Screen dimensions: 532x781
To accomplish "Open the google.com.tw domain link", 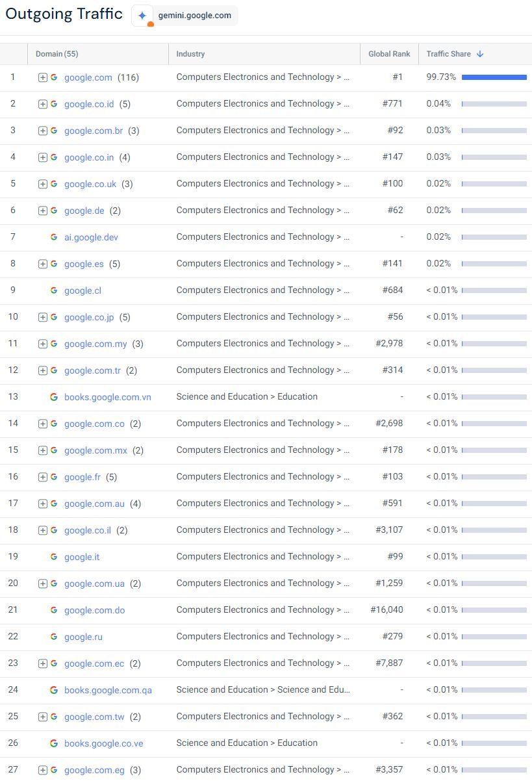I will click(x=94, y=717).
